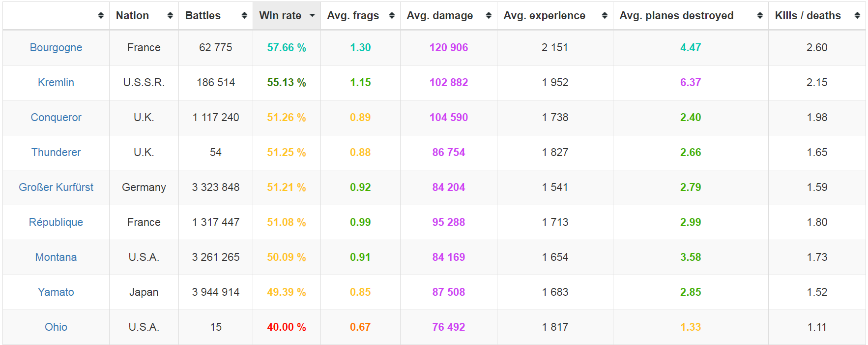View the République ship page
The height and width of the screenshot is (345, 868).
click(x=56, y=222)
